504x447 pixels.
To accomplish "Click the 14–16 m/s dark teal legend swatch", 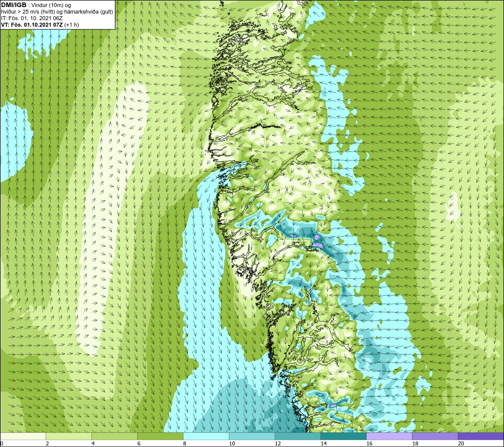I will tap(344, 436).
